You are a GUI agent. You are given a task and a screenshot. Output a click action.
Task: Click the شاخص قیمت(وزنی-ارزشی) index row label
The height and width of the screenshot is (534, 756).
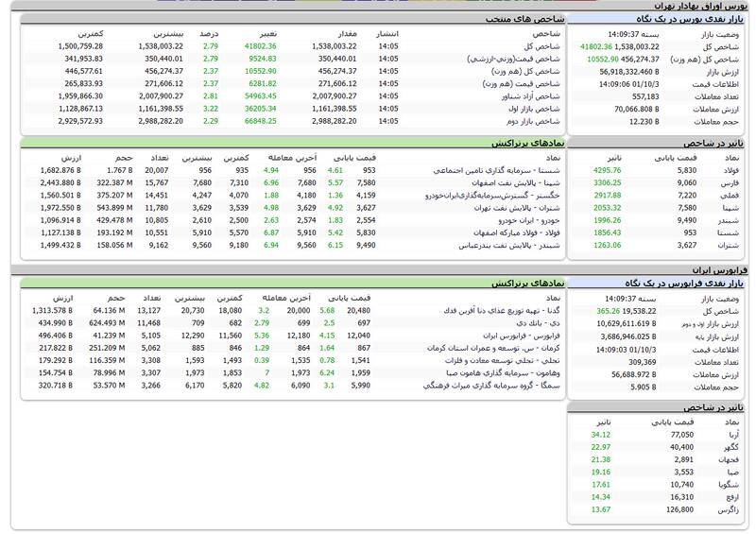(513, 59)
